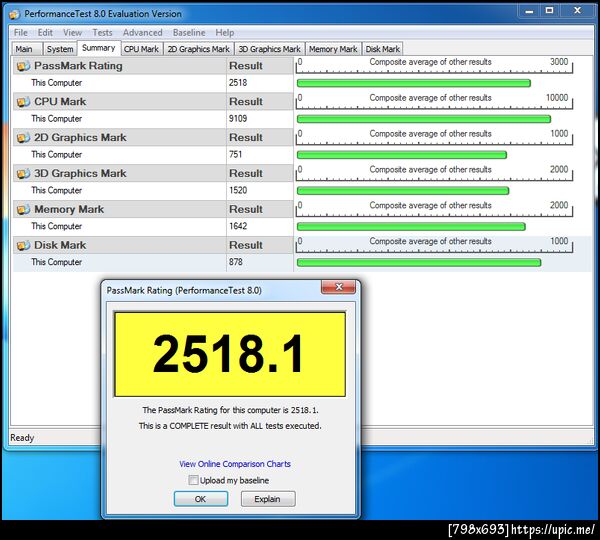Close the PassMark Rating dialog
The image size is (600, 540).
pos(338,287)
